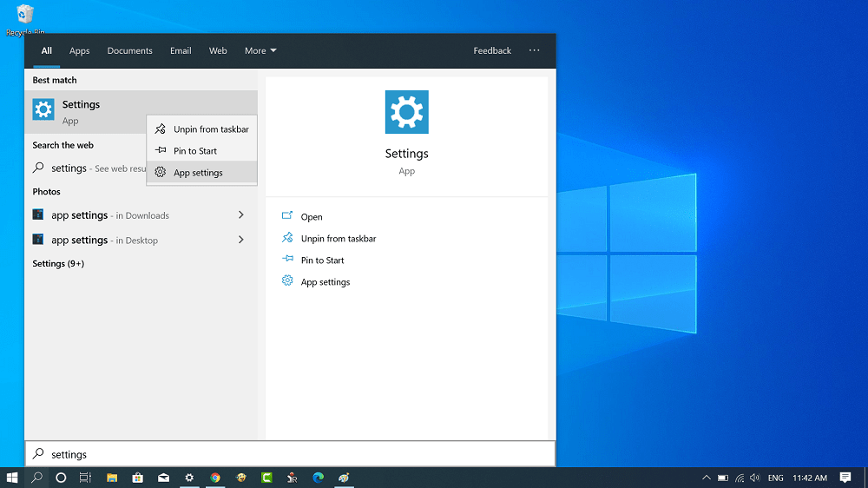
Task: Open Microsoft Store from the taskbar
Action: 138,478
